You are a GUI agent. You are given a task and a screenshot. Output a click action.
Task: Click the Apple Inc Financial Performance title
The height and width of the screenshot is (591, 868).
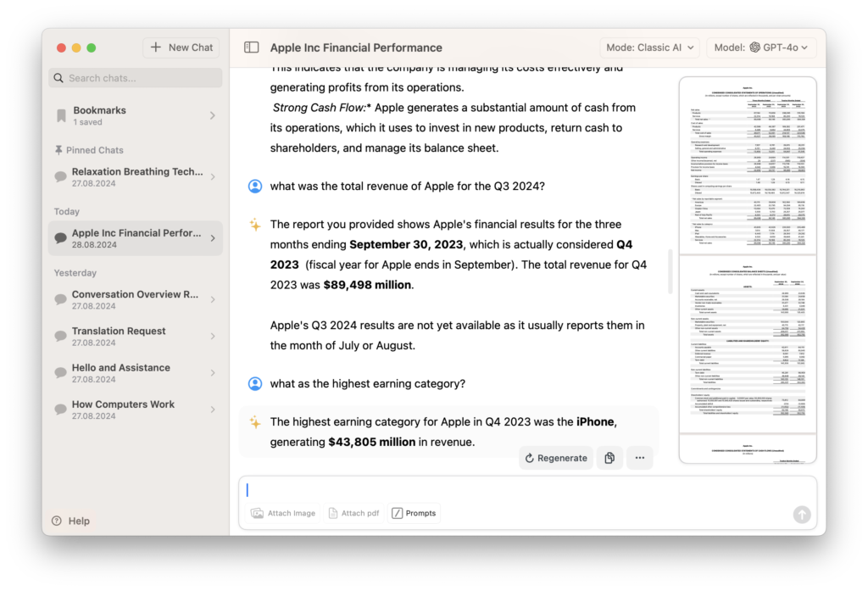point(356,47)
